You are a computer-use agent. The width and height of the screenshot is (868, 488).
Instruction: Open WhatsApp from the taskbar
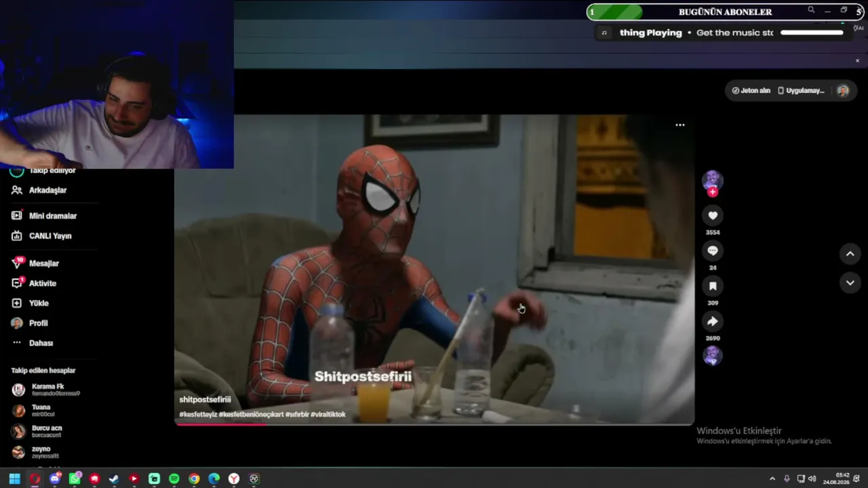pyautogui.click(x=75, y=479)
